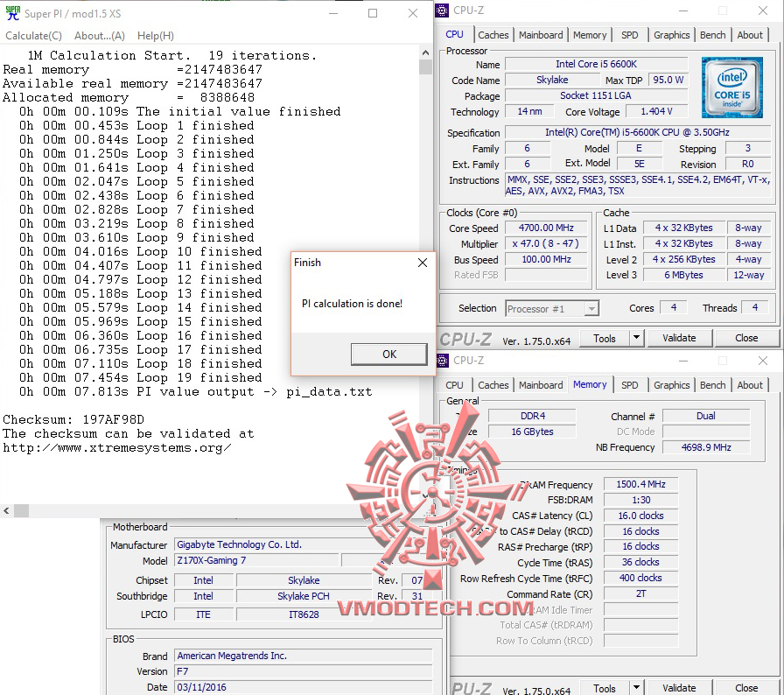784x695 pixels.
Task: Click the CAS# Latency 16.0 clocks value
Action: click(x=640, y=516)
